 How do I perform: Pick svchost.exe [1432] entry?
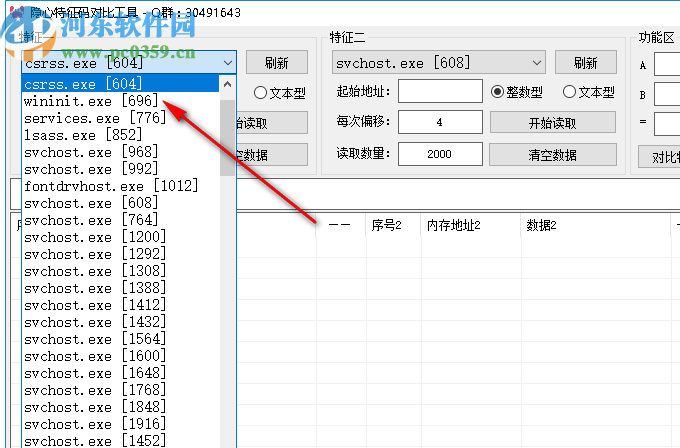121,322
